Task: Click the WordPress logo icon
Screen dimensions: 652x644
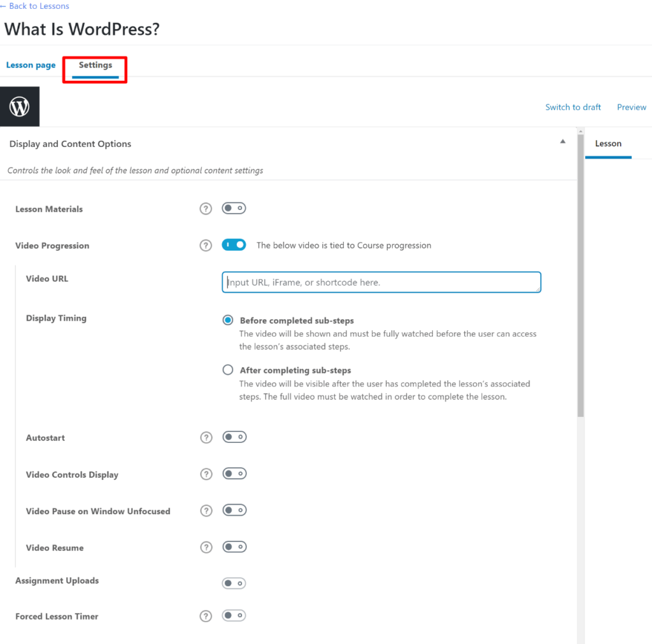Action: click(20, 107)
